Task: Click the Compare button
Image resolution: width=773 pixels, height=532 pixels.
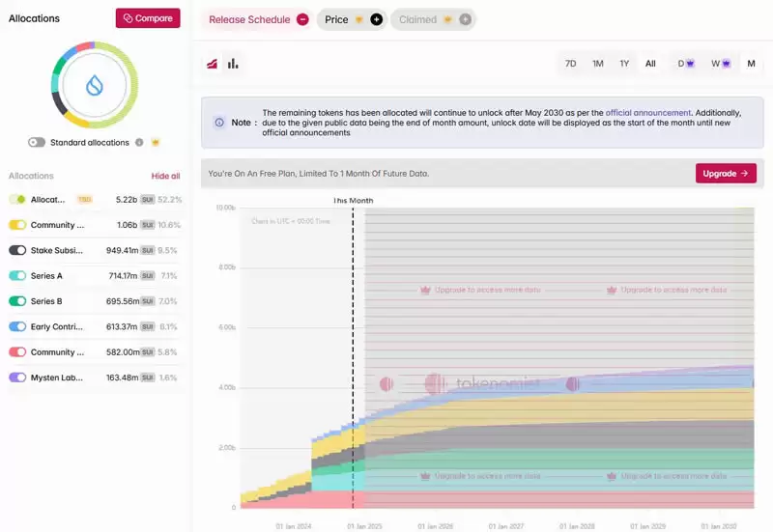Action: coord(148,18)
